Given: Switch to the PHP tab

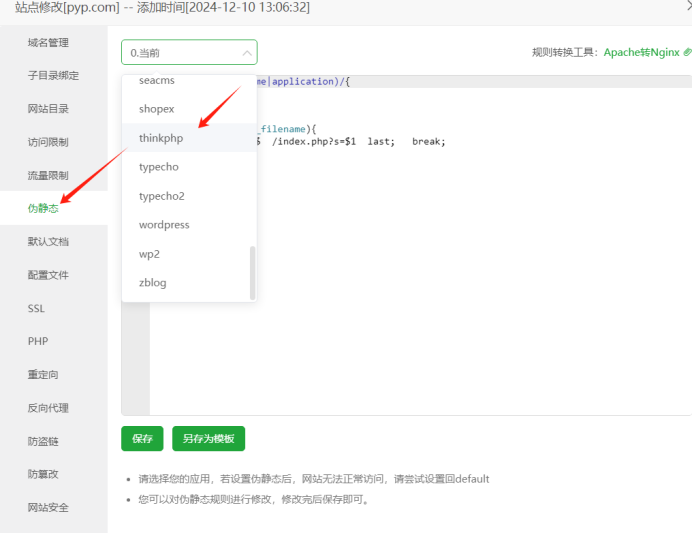Looking at the screenshot, I should tap(38, 341).
